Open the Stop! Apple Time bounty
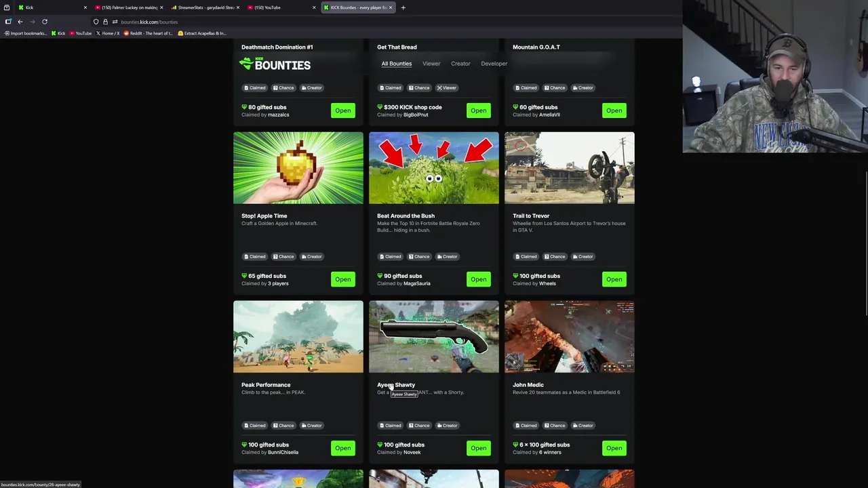This screenshot has width=868, height=488. pos(342,279)
